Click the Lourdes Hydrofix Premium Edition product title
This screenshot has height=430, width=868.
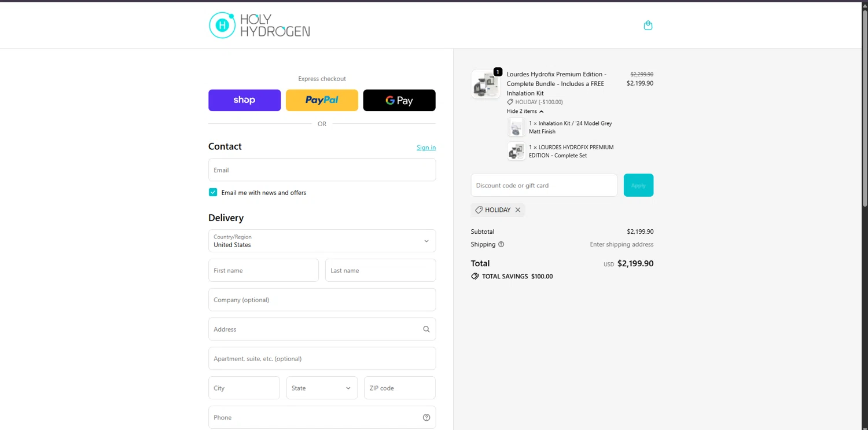point(557,83)
